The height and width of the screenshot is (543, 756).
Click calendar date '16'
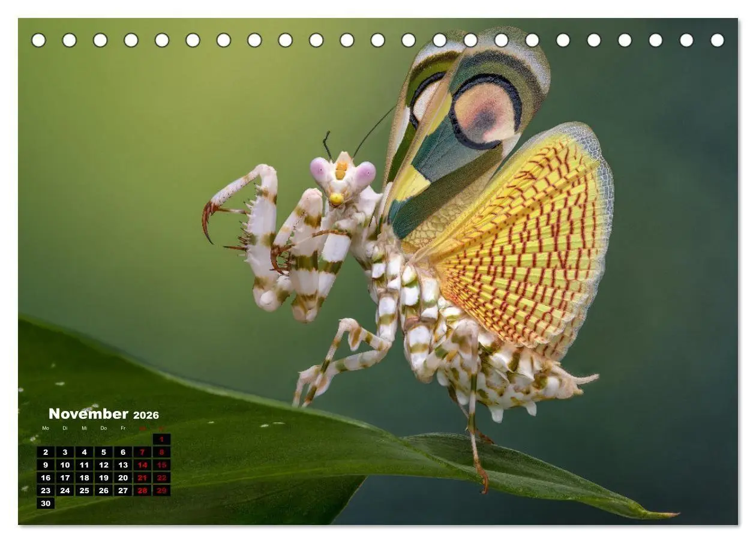(x=46, y=478)
